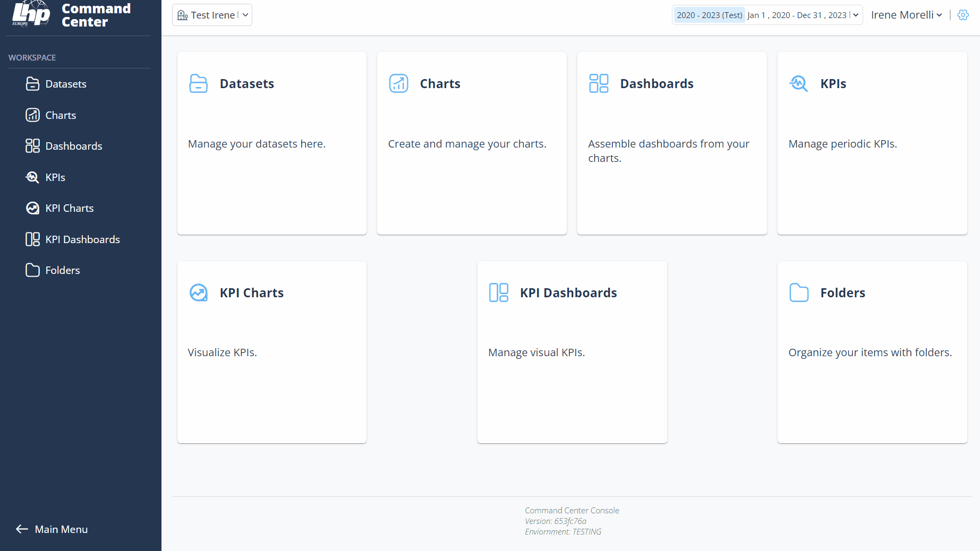Click the KPI Charts card icon

[199, 292]
